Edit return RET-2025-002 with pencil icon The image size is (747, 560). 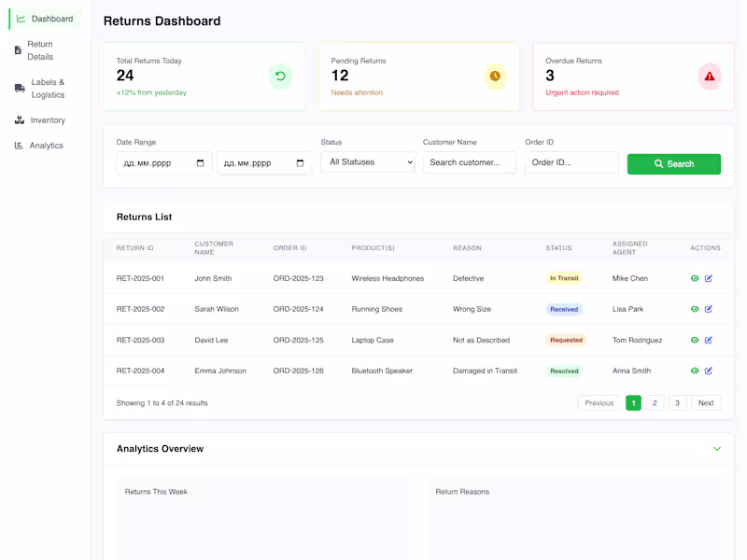pos(708,309)
